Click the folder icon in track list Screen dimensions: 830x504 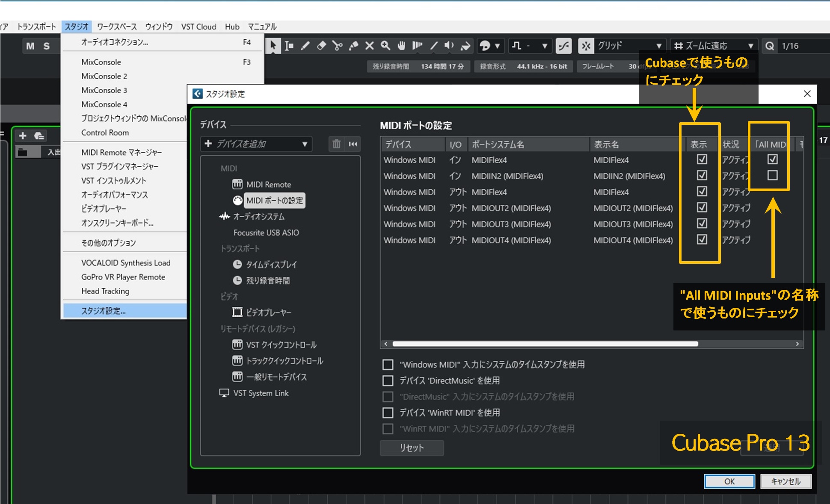tap(23, 152)
